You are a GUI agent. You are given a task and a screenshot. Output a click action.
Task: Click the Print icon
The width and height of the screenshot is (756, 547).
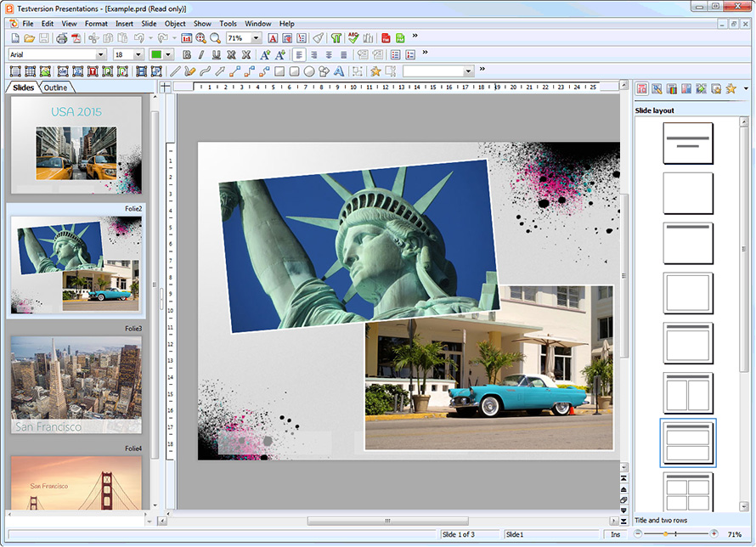[61, 38]
